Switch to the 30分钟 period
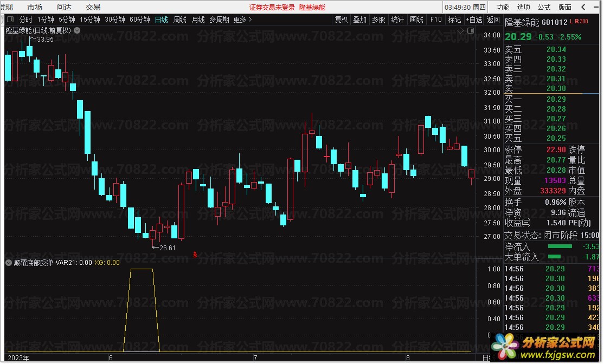This screenshot has height=364, width=604. (115, 19)
